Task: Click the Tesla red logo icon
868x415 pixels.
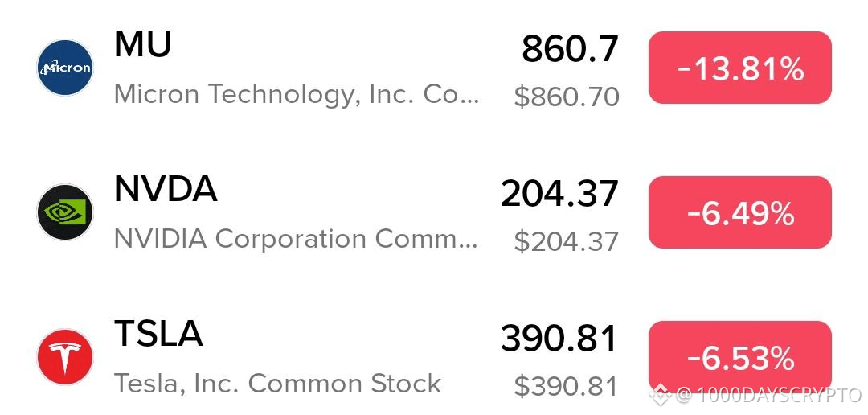Action: point(65,357)
